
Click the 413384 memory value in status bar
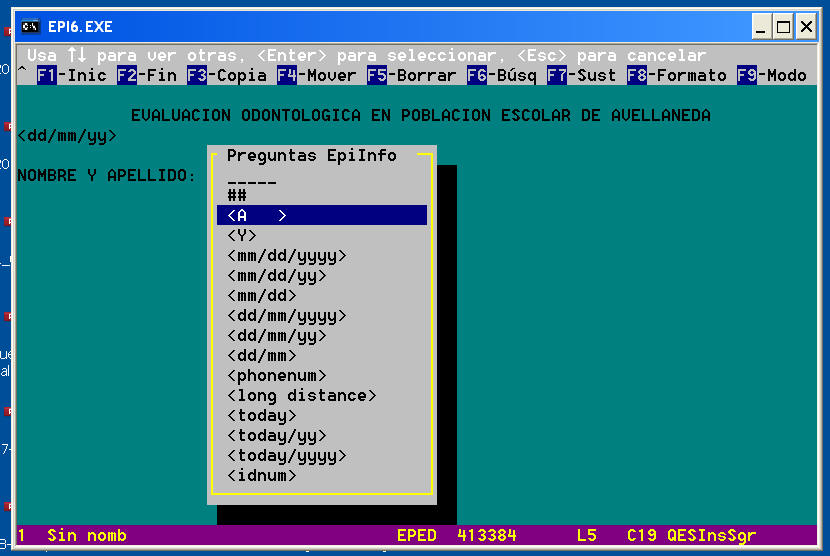pyautogui.click(x=486, y=535)
